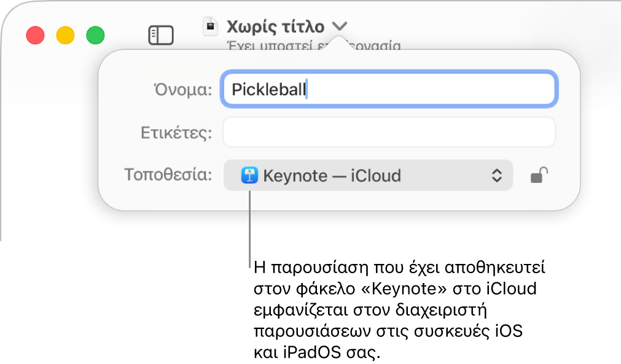Minimize the window with the yellow button
The width and height of the screenshot is (621, 364).
65,35
